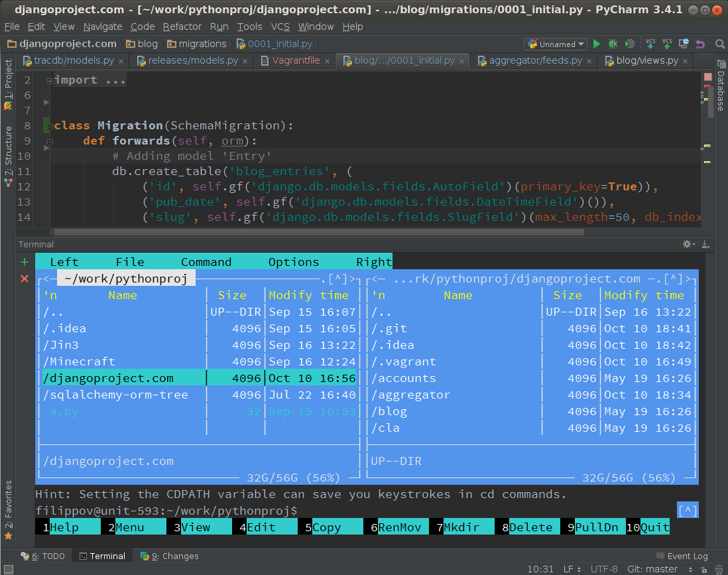728x575 pixels.
Task: Run the current configuration with green play icon
Action: tap(596, 43)
